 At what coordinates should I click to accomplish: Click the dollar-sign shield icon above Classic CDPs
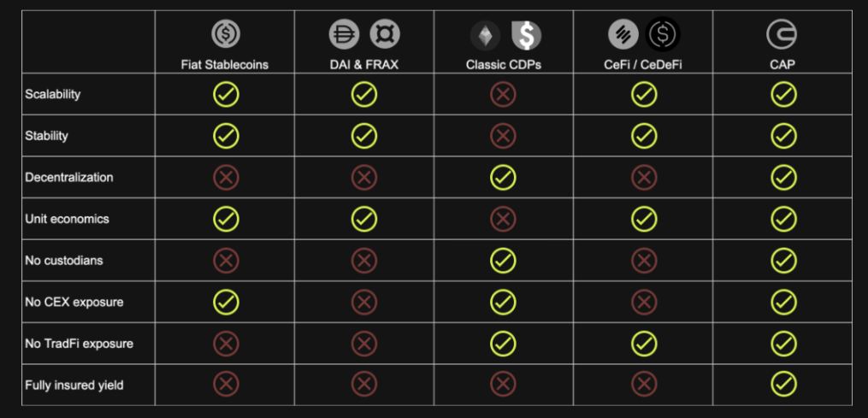pyautogui.click(x=526, y=35)
